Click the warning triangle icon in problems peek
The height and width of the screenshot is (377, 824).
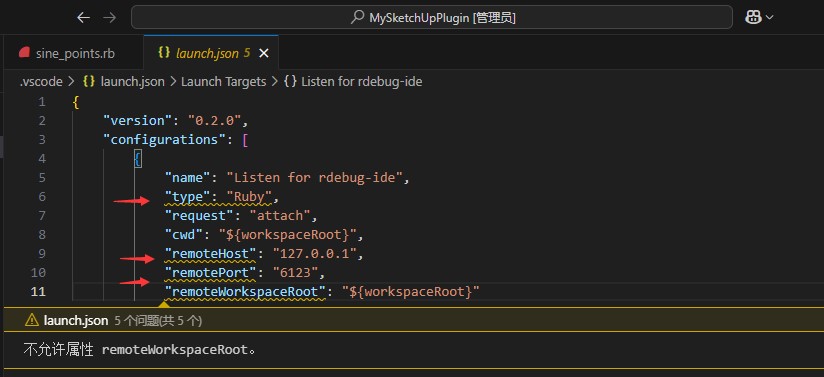tap(32, 320)
